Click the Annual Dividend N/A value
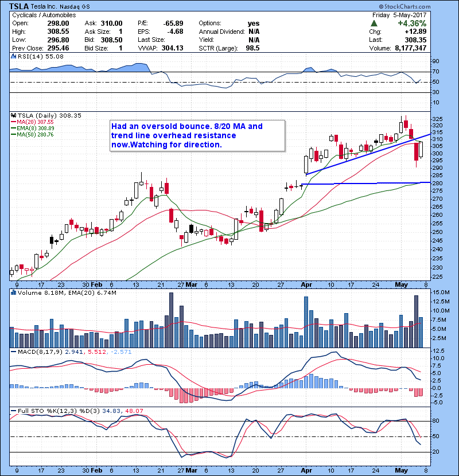This screenshot has height=476, width=459. point(254,32)
